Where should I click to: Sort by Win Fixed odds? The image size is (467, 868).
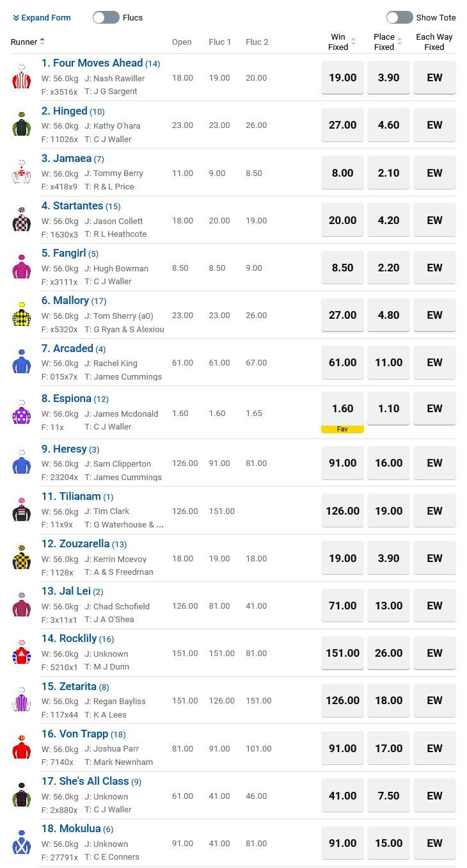tap(342, 42)
